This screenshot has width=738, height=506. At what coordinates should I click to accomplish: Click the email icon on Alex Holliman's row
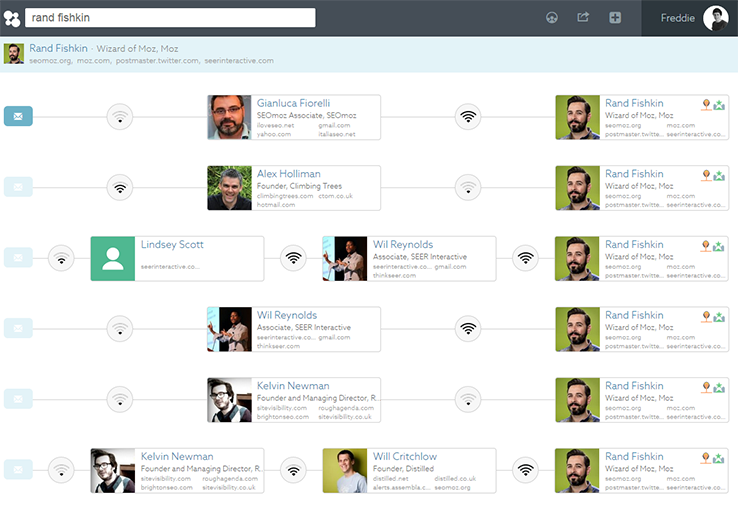(18, 187)
